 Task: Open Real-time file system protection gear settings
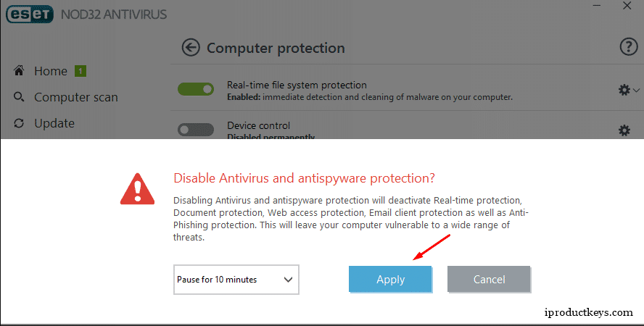624,90
